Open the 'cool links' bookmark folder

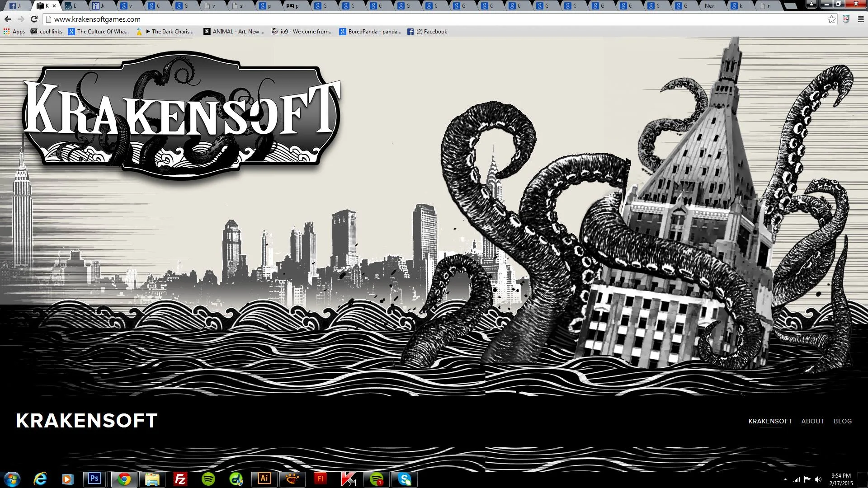pyautogui.click(x=47, y=32)
